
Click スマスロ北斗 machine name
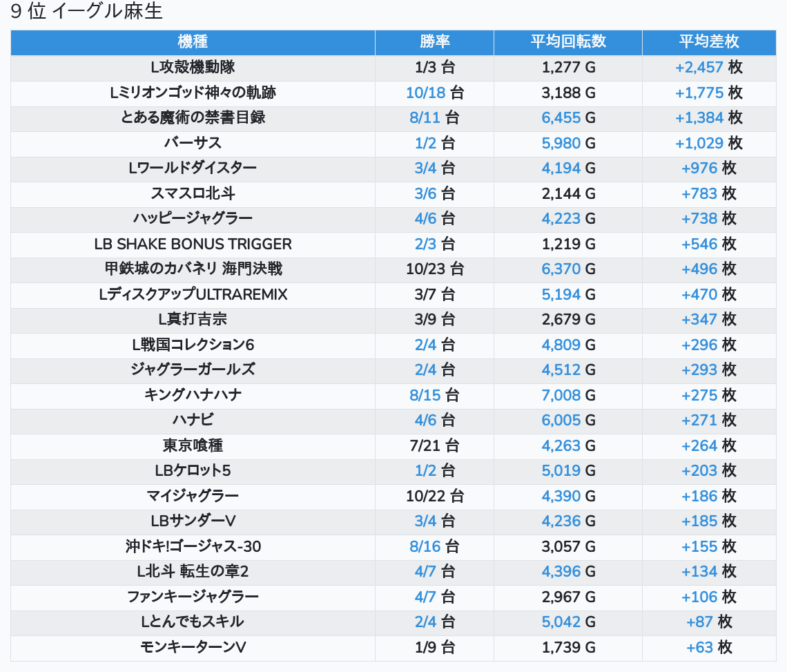193,194
